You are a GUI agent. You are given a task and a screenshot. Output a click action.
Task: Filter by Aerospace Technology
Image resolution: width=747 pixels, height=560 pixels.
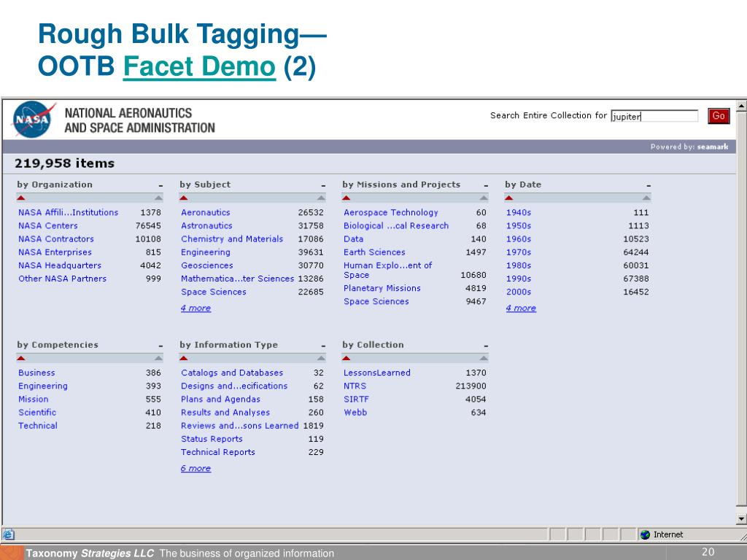click(391, 212)
